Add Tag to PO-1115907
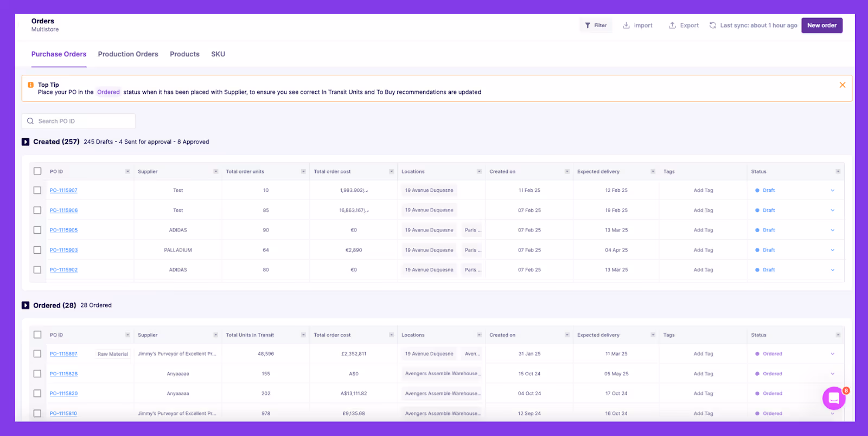Viewport: 868px width, 436px height. click(703, 190)
